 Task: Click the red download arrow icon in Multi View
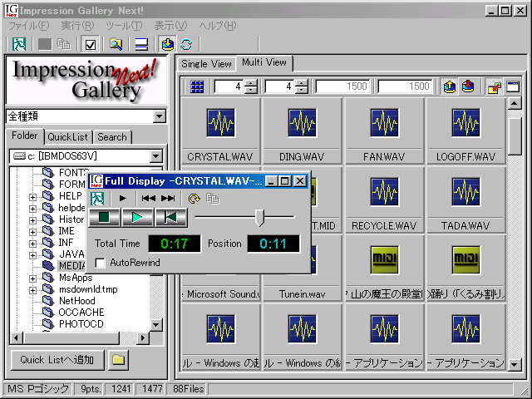tap(468, 86)
